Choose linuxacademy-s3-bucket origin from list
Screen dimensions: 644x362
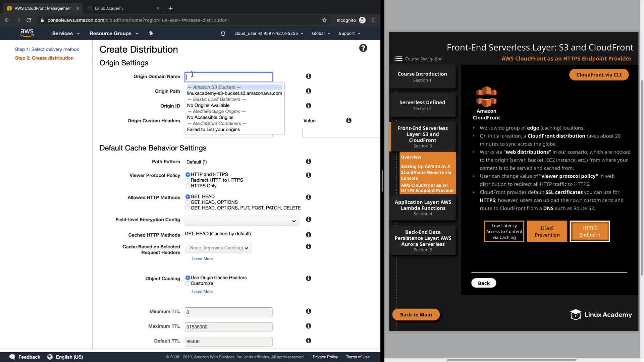pyautogui.click(x=234, y=94)
